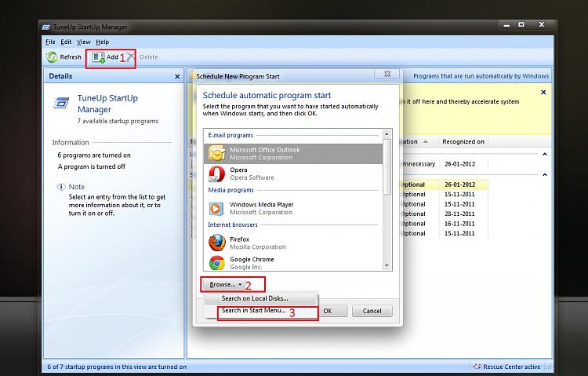Screen dimensions: 588x376
Task: Collapse the second group of Optional entries
Action: 545,175
